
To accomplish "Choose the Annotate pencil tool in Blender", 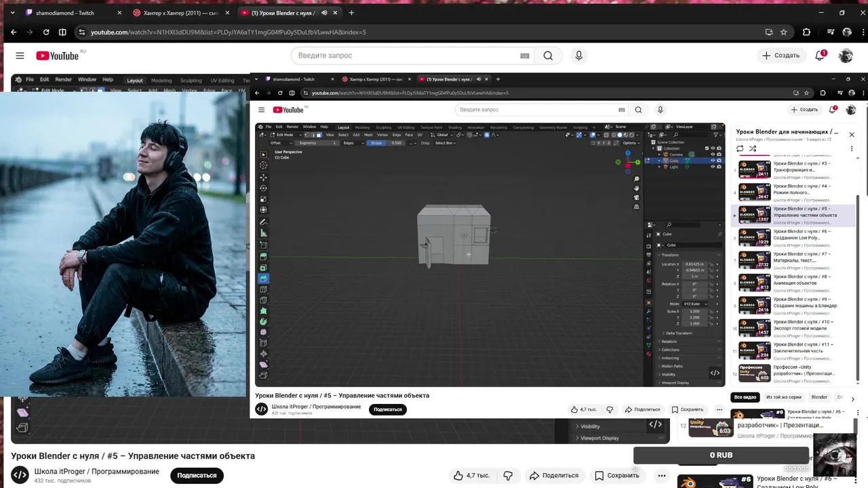I will point(263,223).
